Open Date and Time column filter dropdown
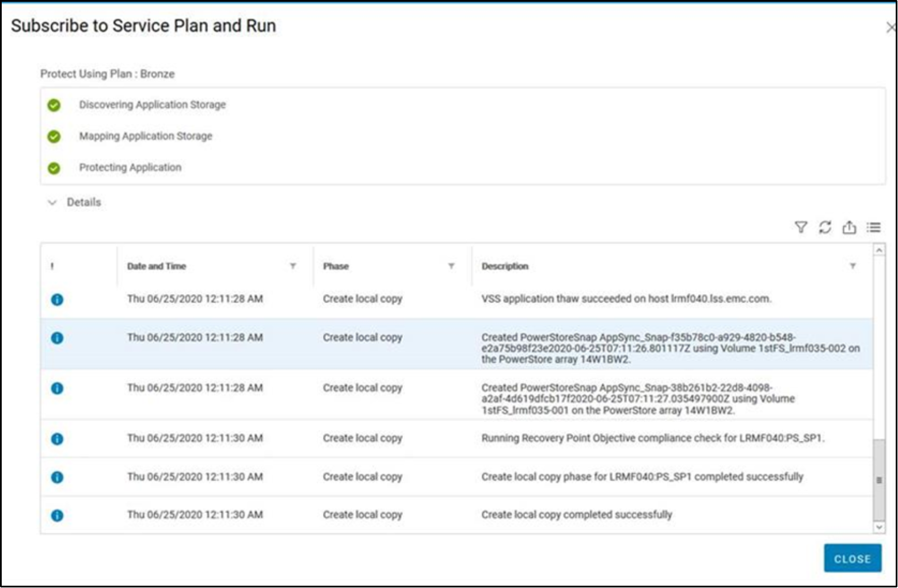The image size is (898, 588). 293,266
